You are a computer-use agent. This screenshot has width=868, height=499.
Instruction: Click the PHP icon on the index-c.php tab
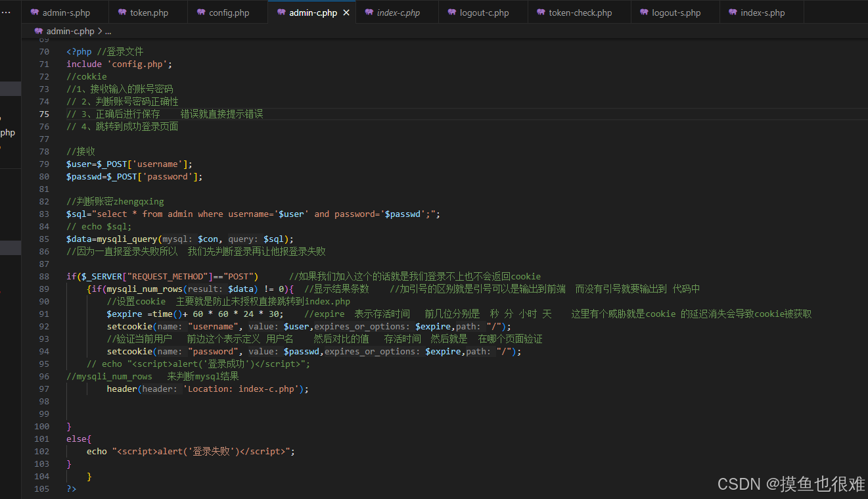point(369,12)
